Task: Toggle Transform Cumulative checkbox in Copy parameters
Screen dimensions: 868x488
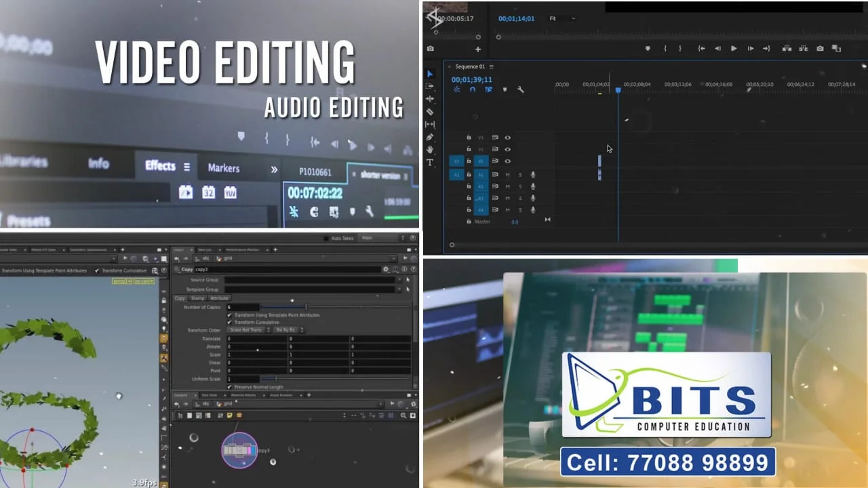Action: pos(230,323)
